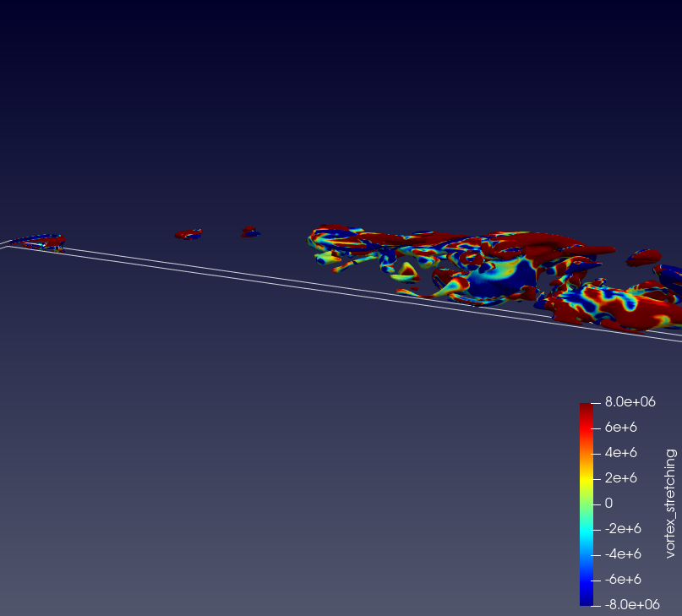Image resolution: width=682 pixels, height=616 pixels.
Task: Pick the green band on the color bar
Action: click(587, 505)
